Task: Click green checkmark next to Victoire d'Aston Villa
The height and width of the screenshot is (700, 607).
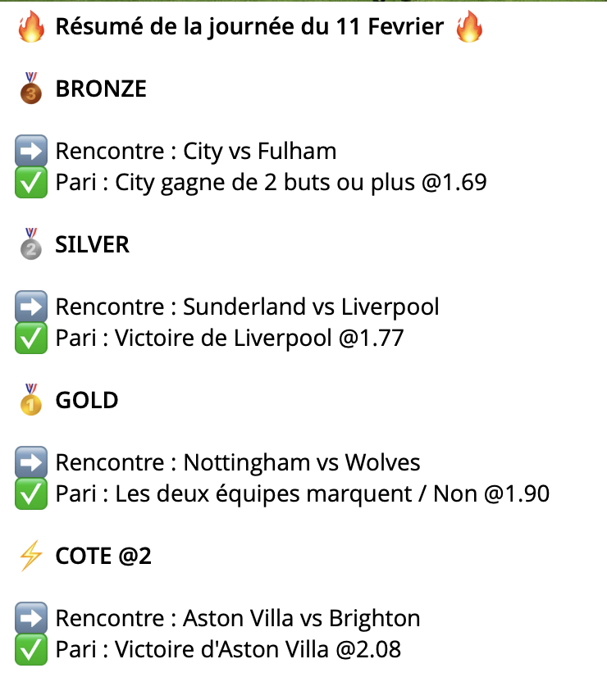Action: [30, 649]
